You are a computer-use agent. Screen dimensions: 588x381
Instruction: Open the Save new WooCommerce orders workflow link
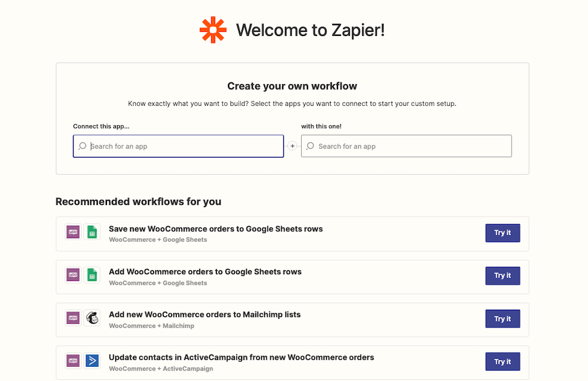point(216,229)
